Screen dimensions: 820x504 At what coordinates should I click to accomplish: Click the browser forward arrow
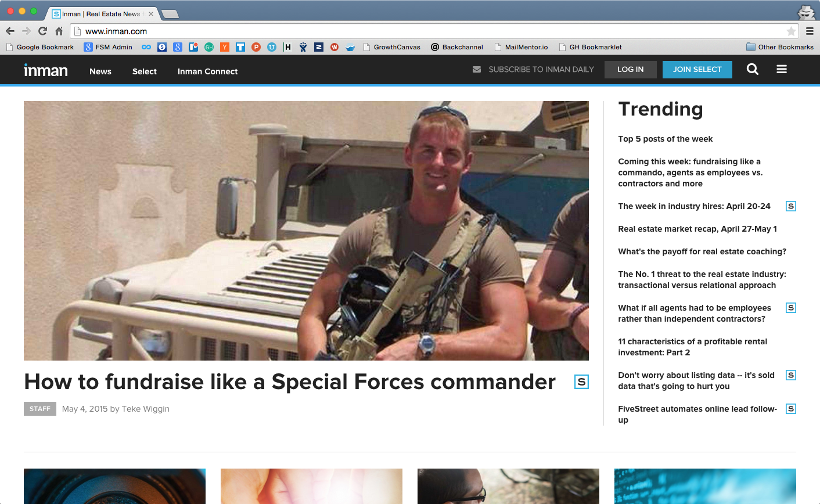[26, 31]
